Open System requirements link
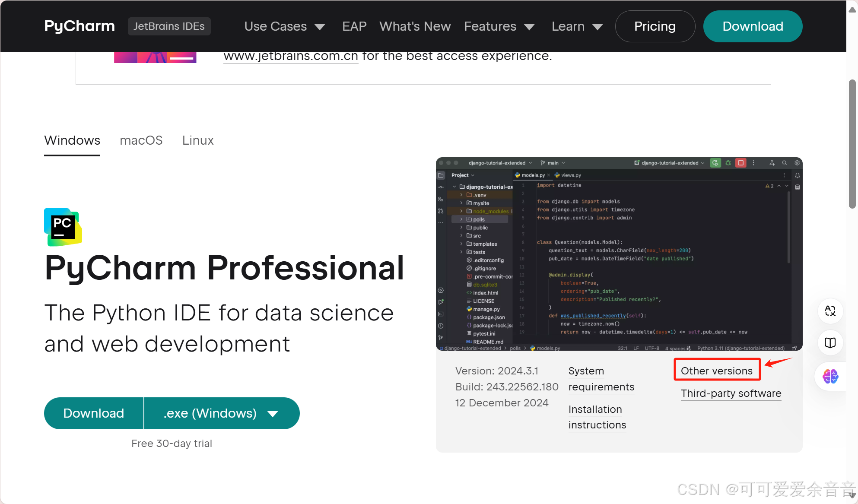 pyautogui.click(x=601, y=379)
